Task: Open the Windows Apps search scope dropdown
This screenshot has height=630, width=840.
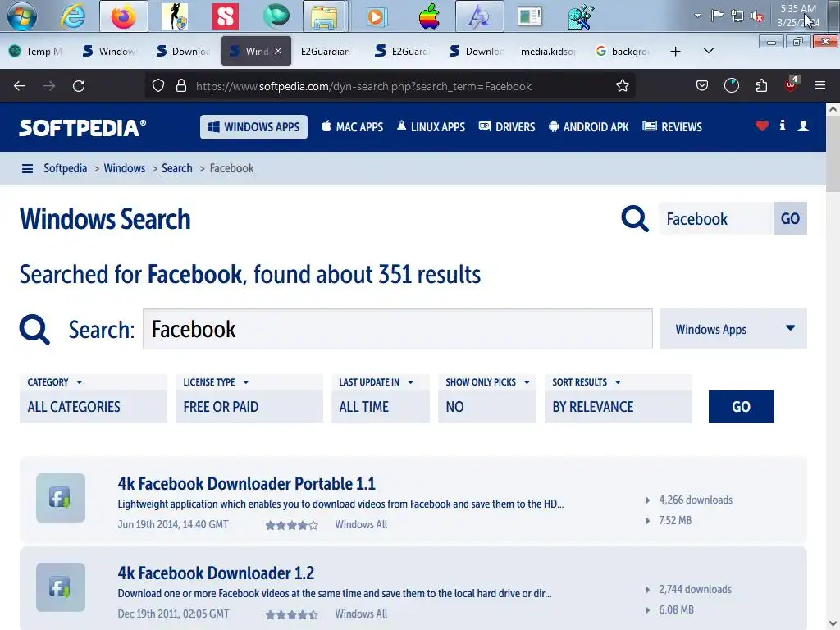Action: [733, 329]
